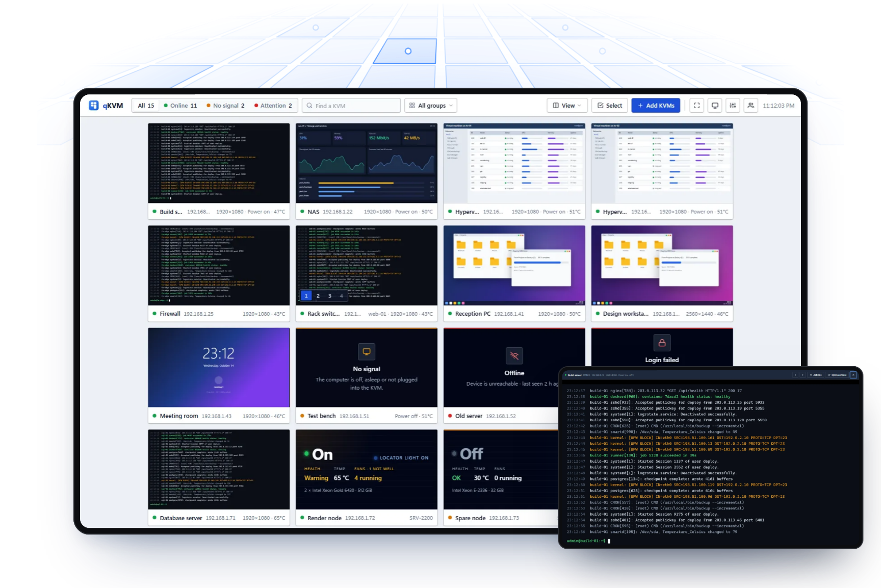Viewport: 881px width, 588px height.
Task: Open the Reception PC desktop thumbnail
Action: [514, 265]
